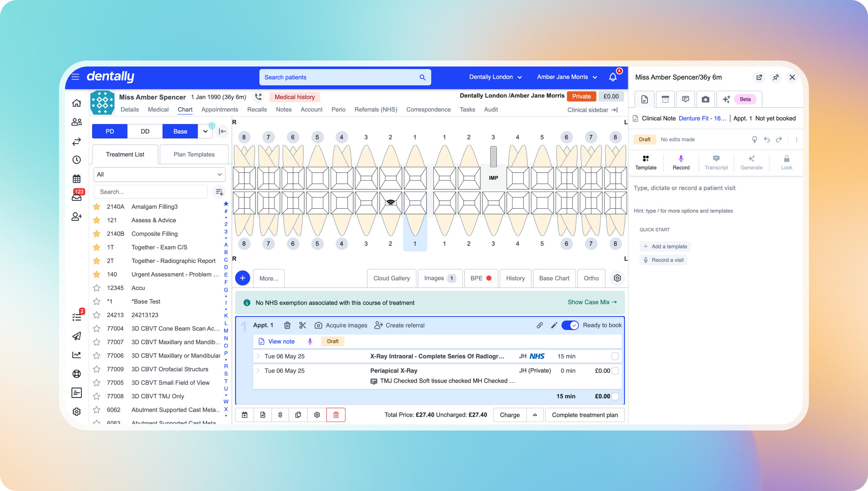This screenshot has width=868, height=491.
Task: Tick the Periapical X-Ray checkbox
Action: (x=615, y=371)
